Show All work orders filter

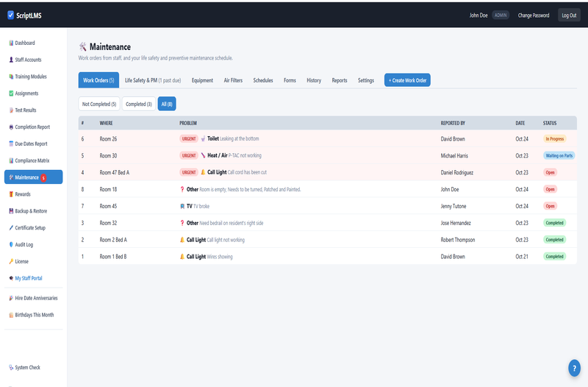pyautogui.click(x=167, y=104)
